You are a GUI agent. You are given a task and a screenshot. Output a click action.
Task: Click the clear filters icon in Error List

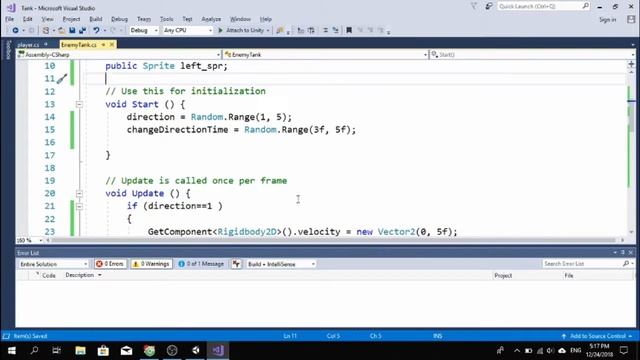(236, 264)
